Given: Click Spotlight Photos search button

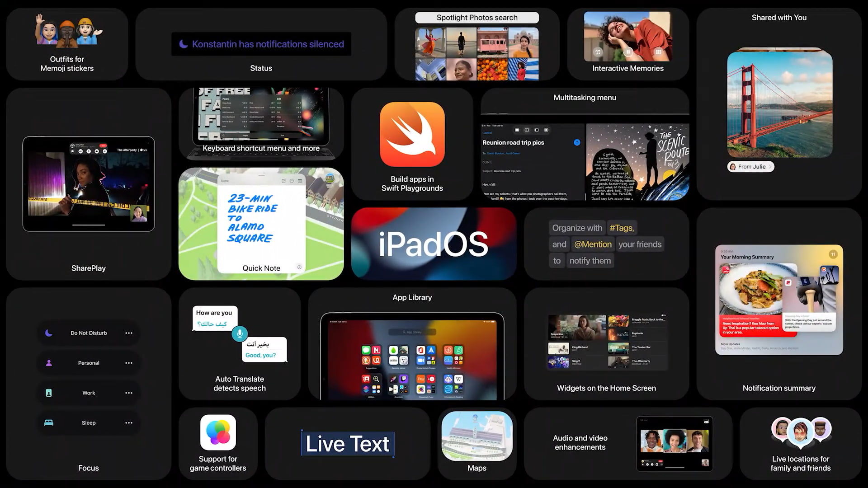Looking at the screenshot, I should (x=477, y=17).
